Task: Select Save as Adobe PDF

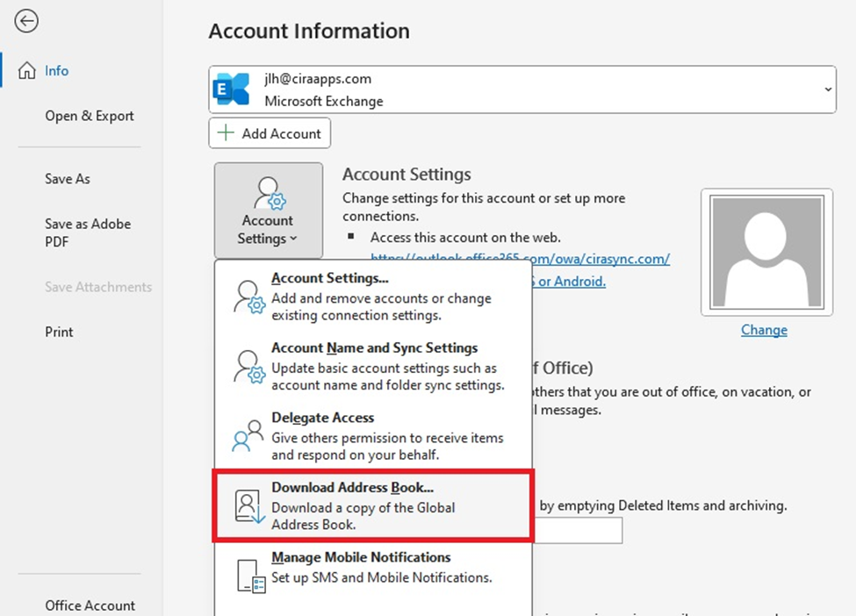Action: (x=88, y=233)
